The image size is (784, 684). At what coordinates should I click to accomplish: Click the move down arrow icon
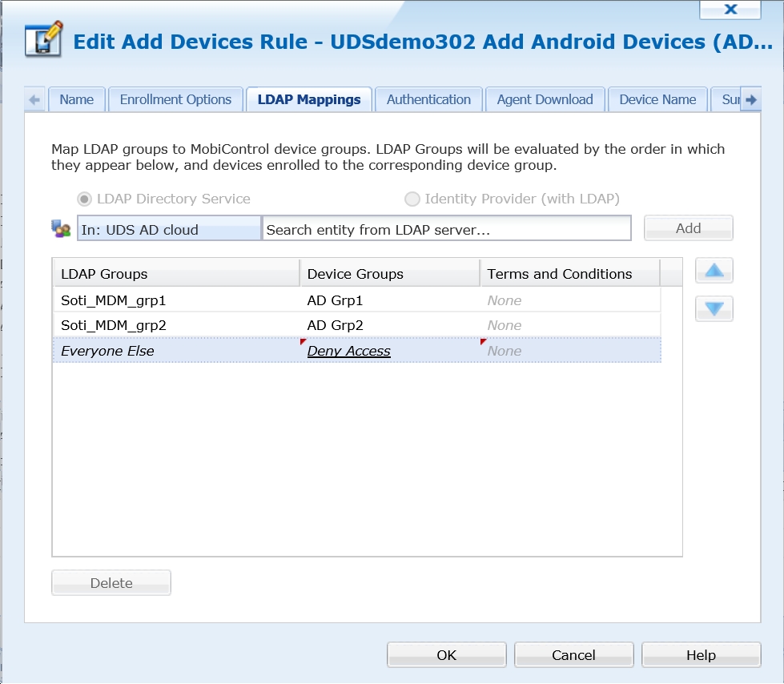[x=714, y=308]
